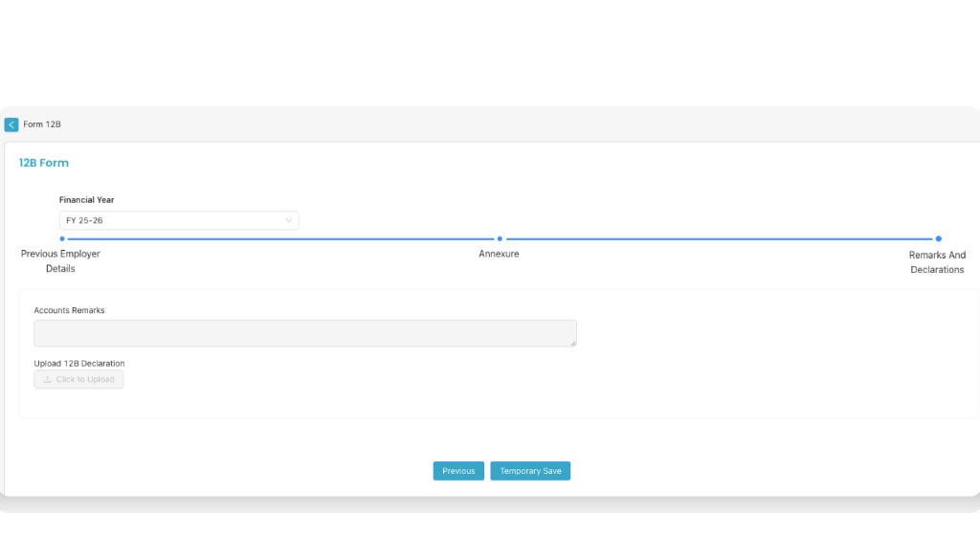980x560 pixels.
Task: Select the Annexure step label
Action: 499,254
